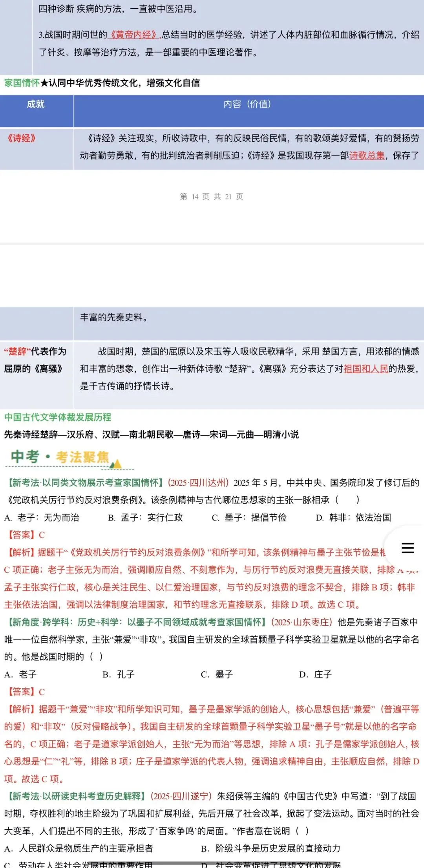Select option C. 墨子：提倡节俭
Screen dimensions: 424x868
[x=249, y=517]
